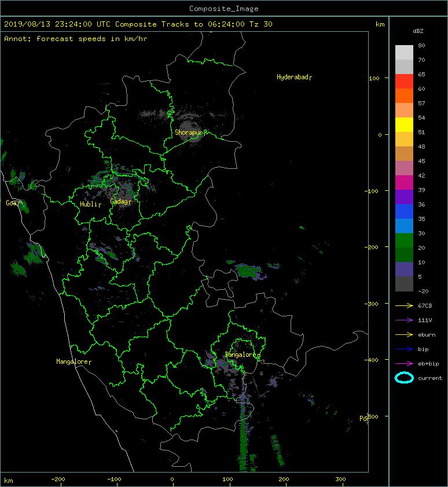The image size is (448, 487).
Task: Click the purple 111V arrow in legend
Action: [x=404, y=320]
